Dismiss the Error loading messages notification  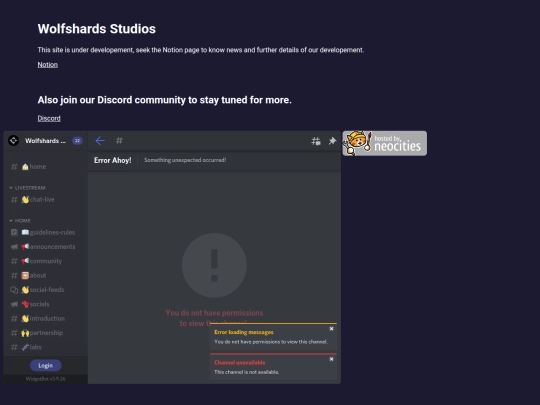click(x=331, y=329)
